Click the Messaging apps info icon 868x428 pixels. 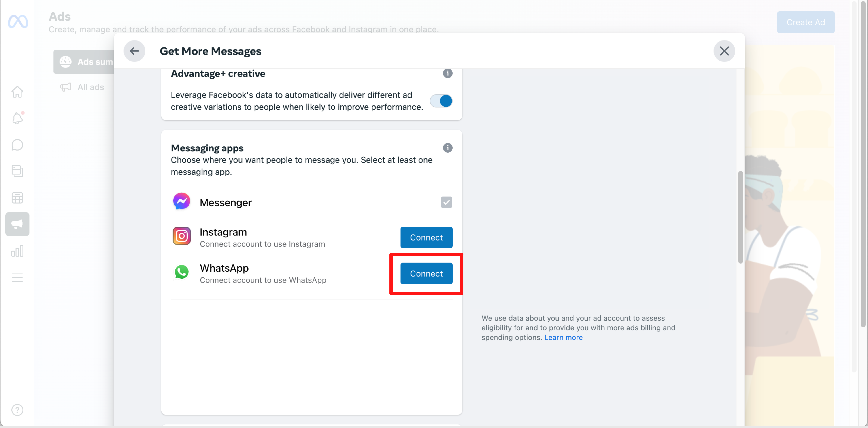point(447,148)
